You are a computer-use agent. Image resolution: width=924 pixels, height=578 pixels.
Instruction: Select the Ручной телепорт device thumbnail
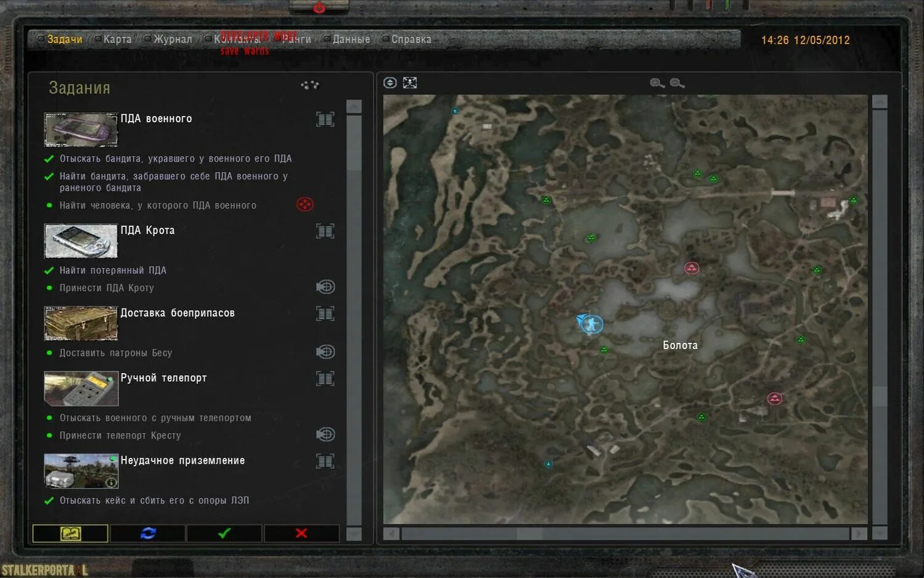81,389
